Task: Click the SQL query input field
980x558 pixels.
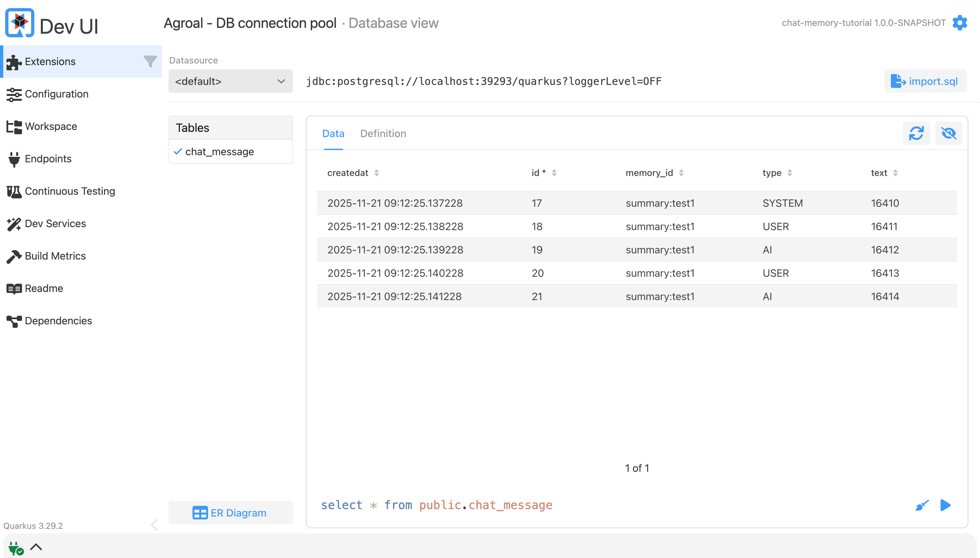Action: 575,505
